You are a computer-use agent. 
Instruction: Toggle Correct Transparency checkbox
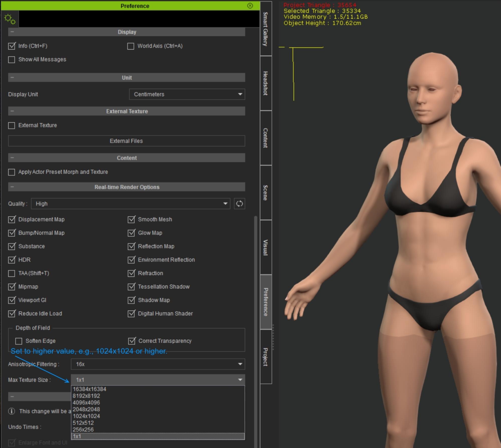coord(132,341)
